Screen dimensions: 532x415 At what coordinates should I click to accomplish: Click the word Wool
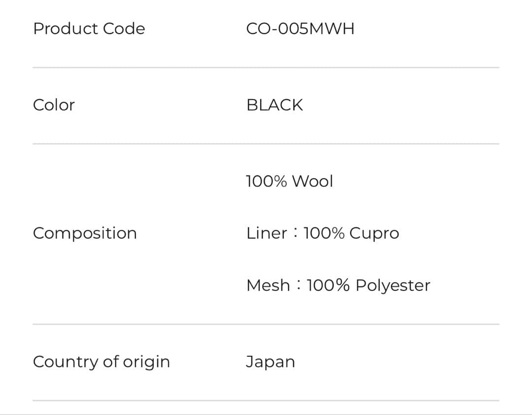coord(312,181)
